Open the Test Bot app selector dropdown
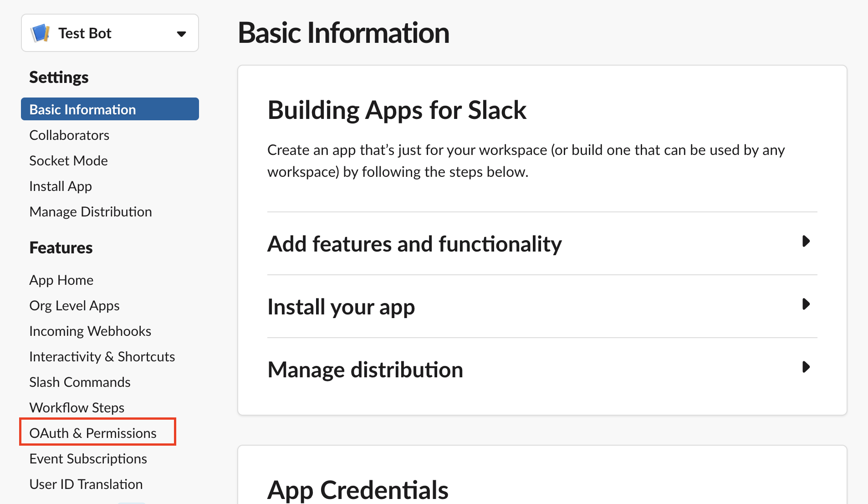 click(x=181, y=34)
